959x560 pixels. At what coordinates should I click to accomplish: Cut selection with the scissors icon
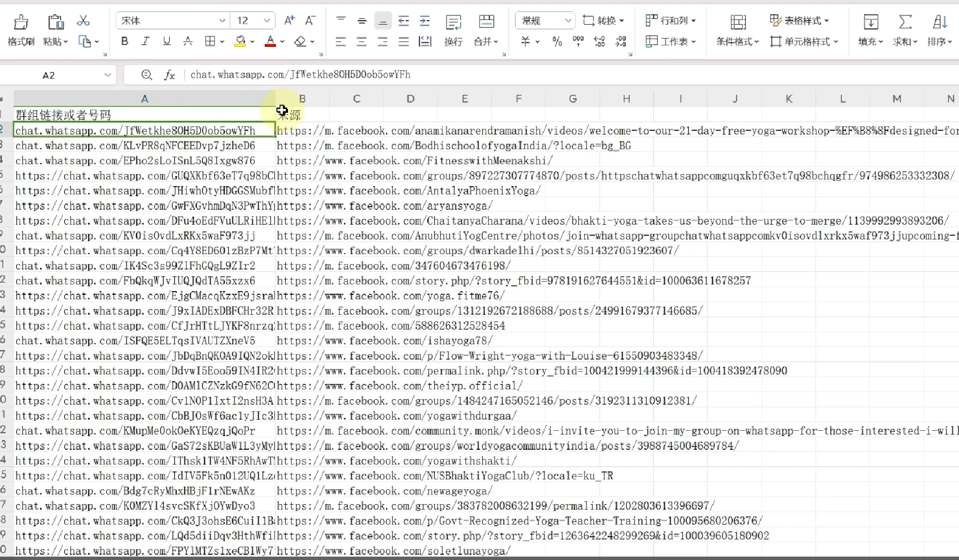tap(83, 21)
